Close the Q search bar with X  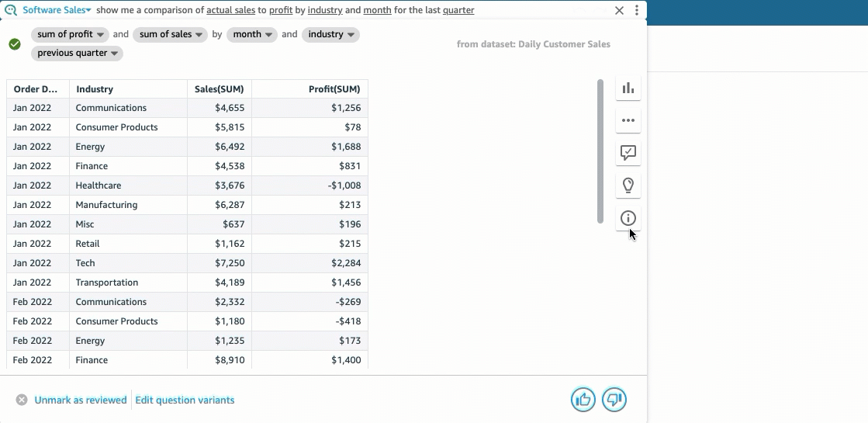click(x=620, y=11)
